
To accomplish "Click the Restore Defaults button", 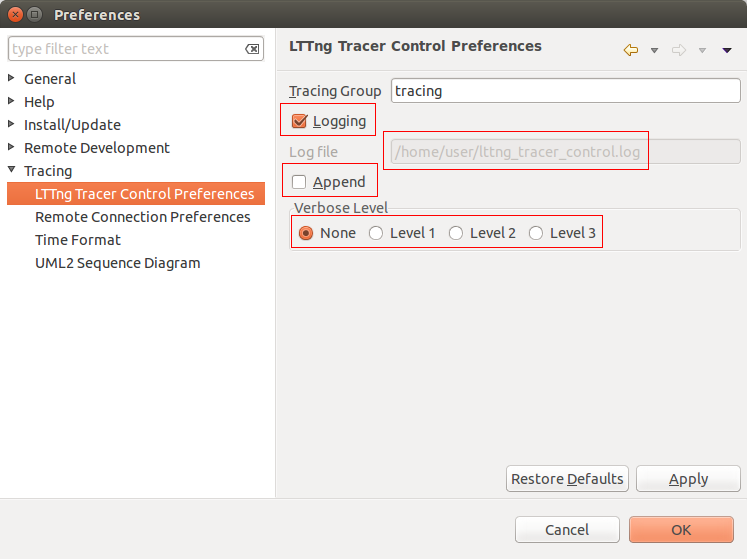I will 567,479.
